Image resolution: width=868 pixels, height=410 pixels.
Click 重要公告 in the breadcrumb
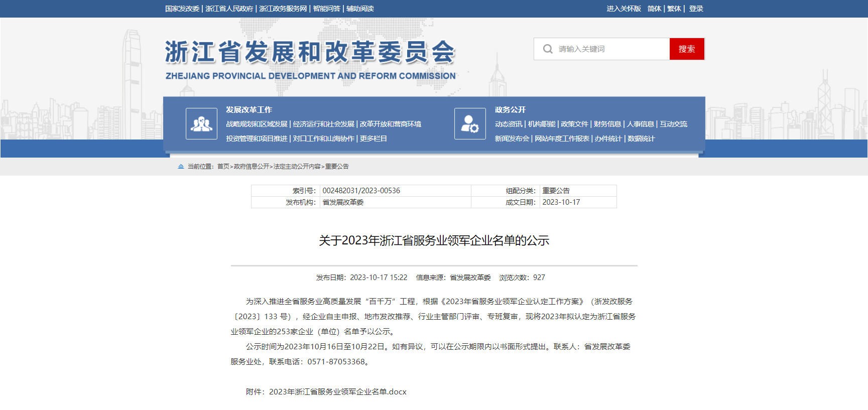click(x=337, y=167)
